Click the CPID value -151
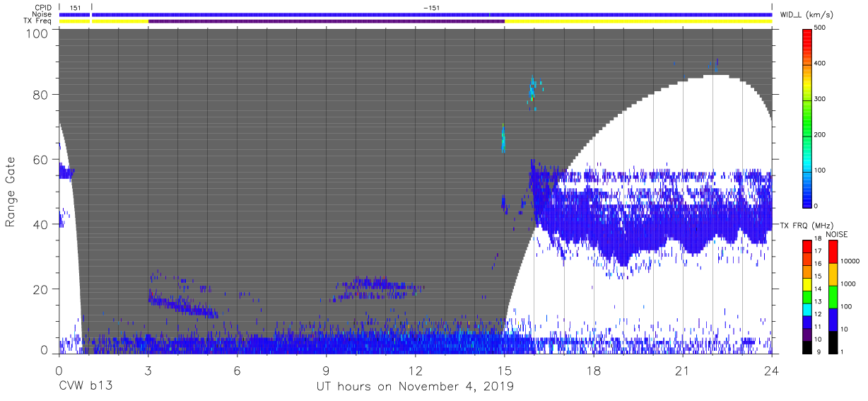The image size is (868, 401). pos(431,8)
